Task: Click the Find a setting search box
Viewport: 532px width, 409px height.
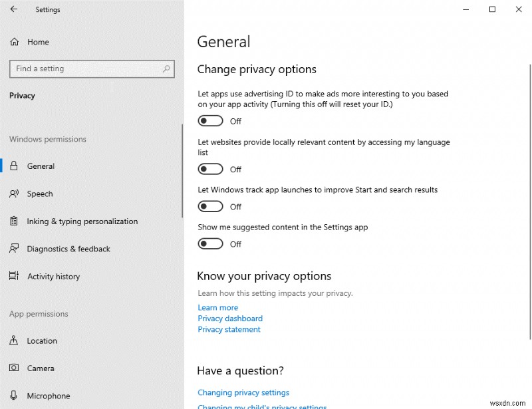Action: pyautogui.click(x=92, y=68)
